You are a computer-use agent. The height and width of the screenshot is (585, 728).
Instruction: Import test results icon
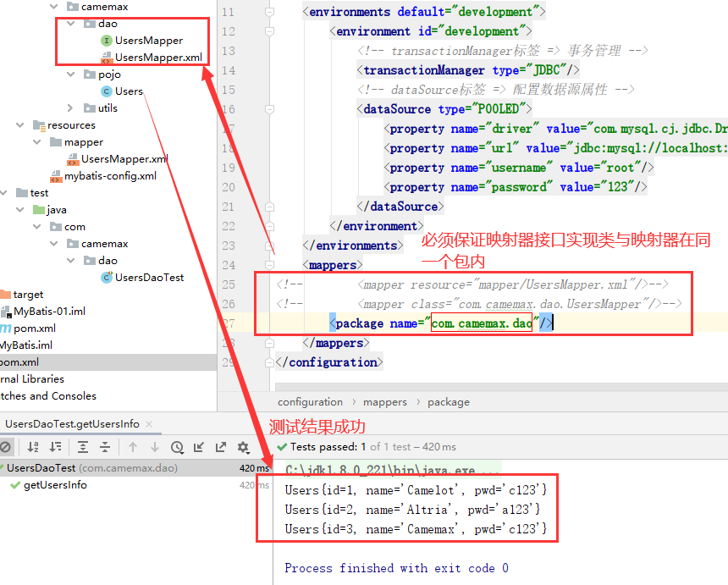199,447
